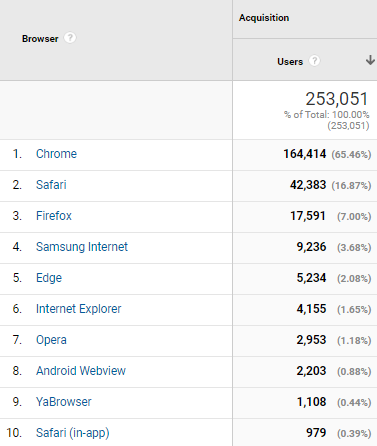
Task: Open the Safari (in-app) row link
Action: 73,433
